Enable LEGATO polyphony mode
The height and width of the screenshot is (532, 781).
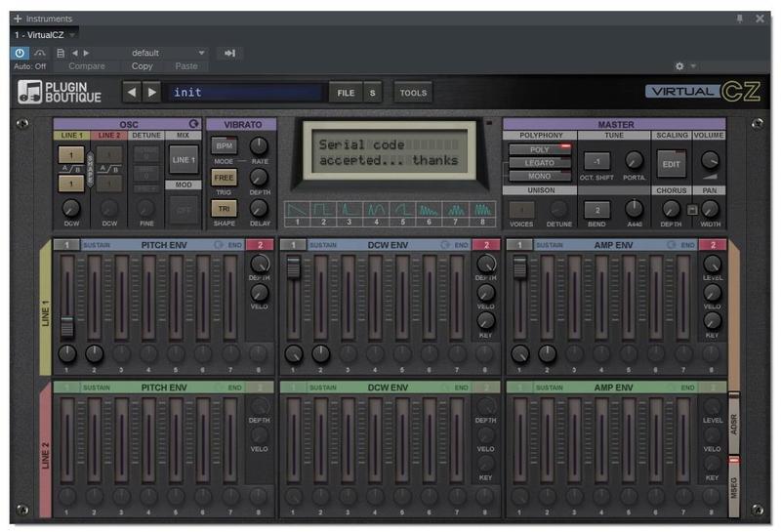[x=540, y=163]
